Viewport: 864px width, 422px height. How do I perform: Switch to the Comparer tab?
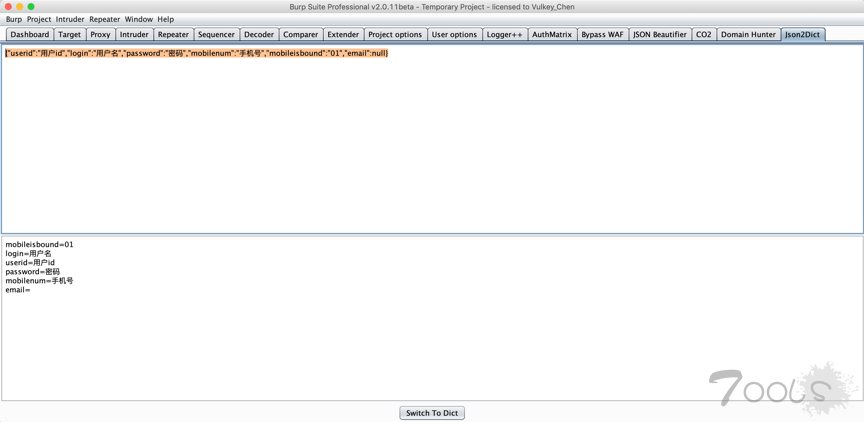coord(300,34)
